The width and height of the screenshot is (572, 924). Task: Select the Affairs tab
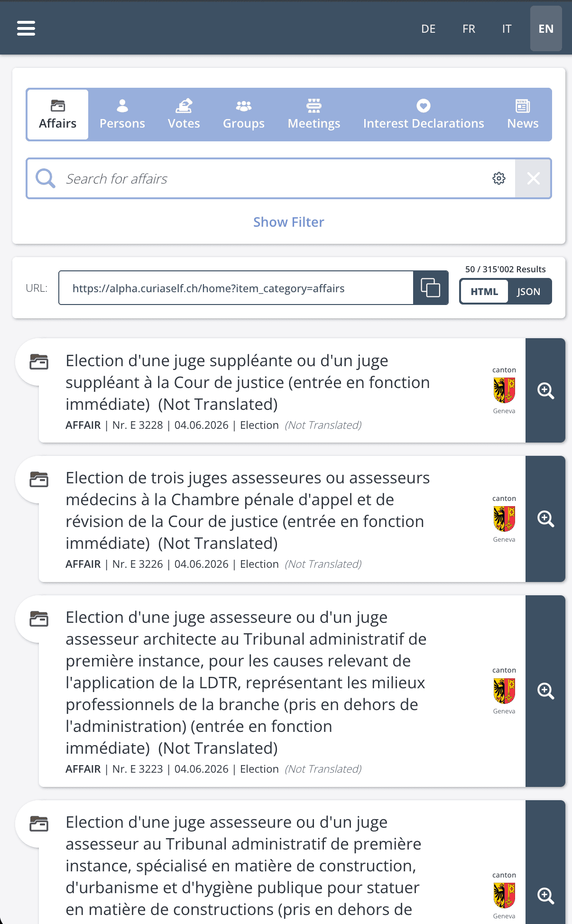coord(58,114)
